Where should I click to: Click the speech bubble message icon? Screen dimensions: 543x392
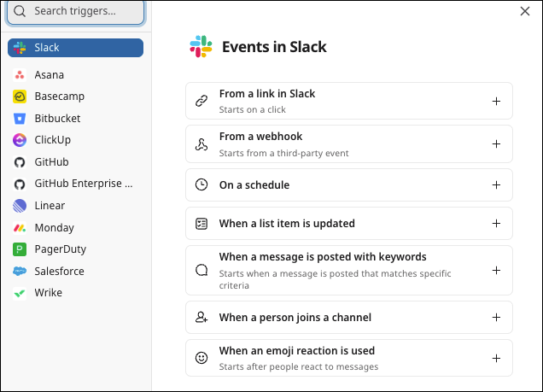201,270
